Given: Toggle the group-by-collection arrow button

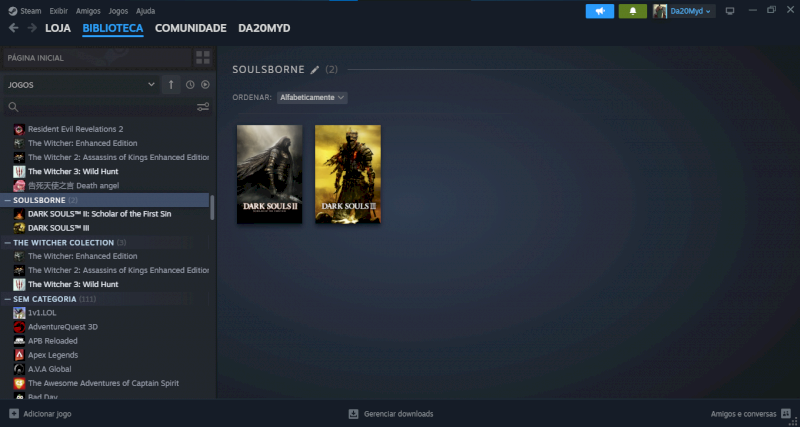Looking at the screenshot, I should [170, 85].
